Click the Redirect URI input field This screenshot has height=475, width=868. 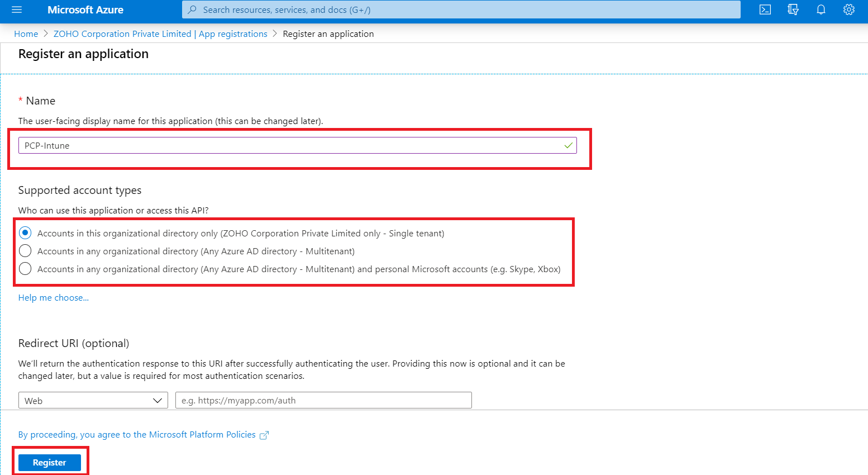tap(323, 400)
